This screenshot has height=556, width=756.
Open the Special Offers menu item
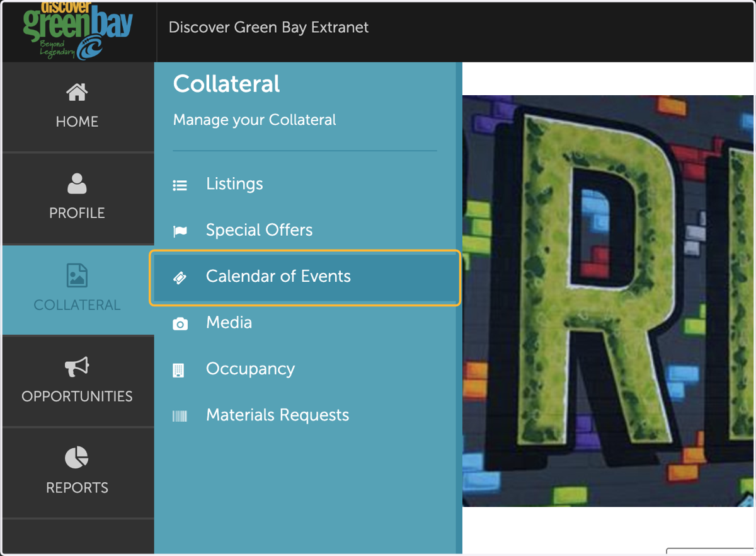coord(259,230)
